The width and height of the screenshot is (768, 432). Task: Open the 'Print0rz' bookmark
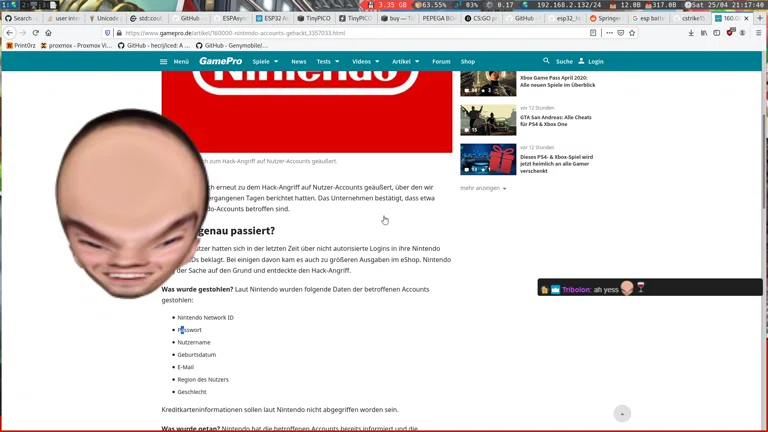21,46
